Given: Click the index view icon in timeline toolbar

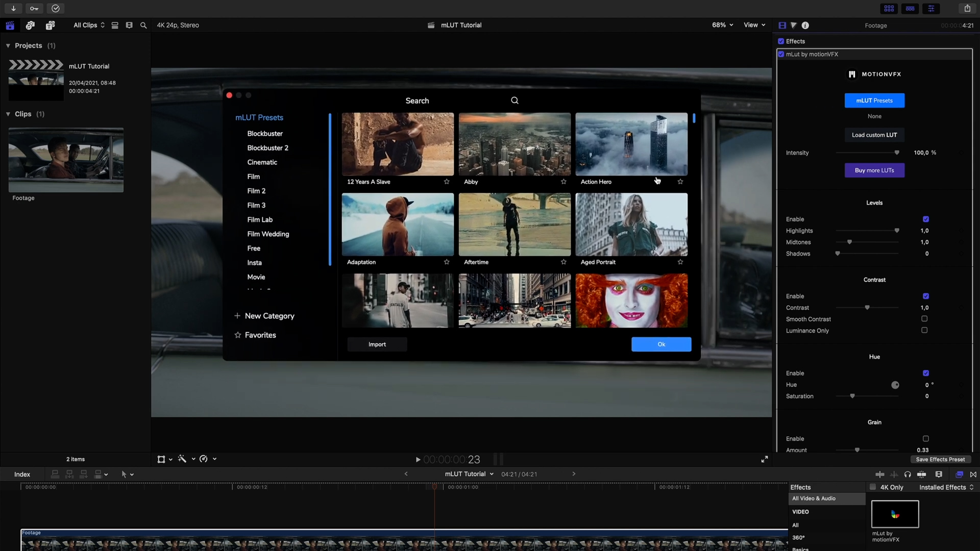Looking at the screenshot, I should [22, 474].
